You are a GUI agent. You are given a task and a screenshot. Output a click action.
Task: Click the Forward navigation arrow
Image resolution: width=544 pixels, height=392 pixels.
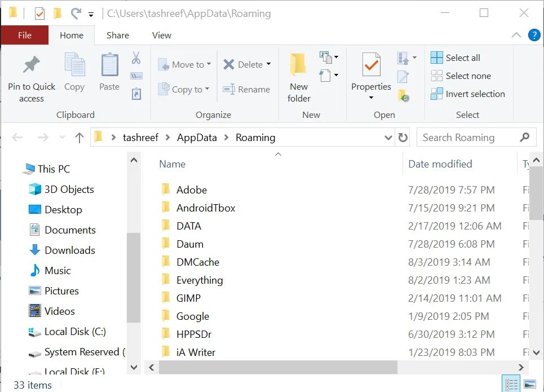[x=43, y=138]
